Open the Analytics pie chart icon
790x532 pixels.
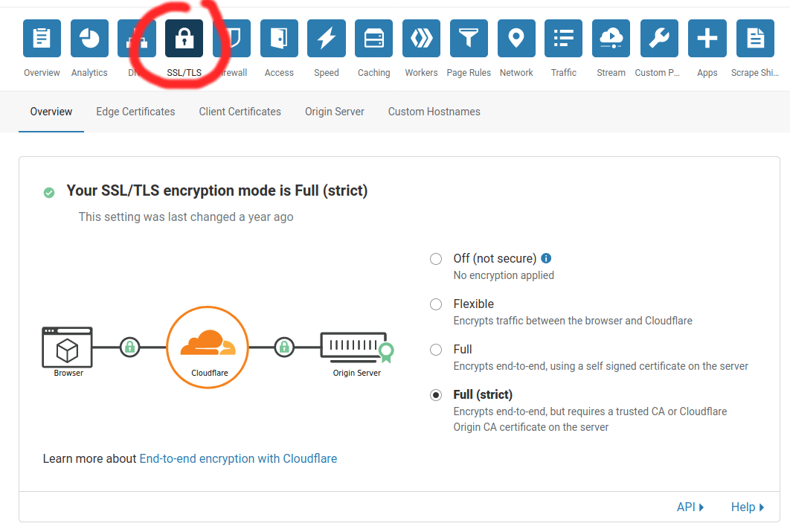coord(89,39)
